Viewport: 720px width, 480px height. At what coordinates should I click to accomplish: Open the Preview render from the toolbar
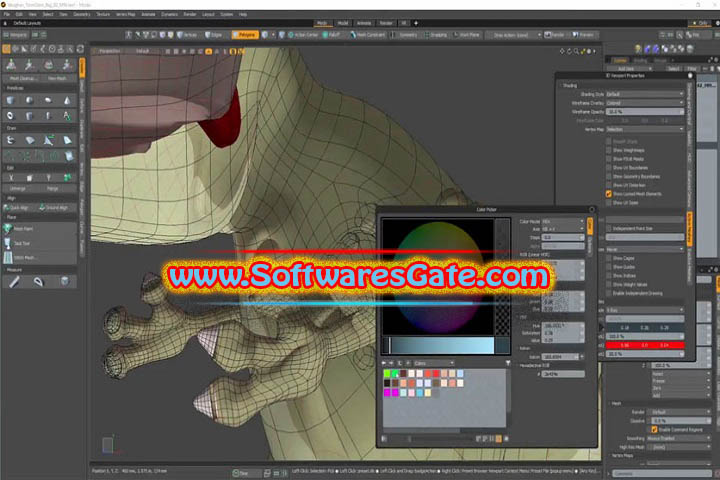point(583,35)
